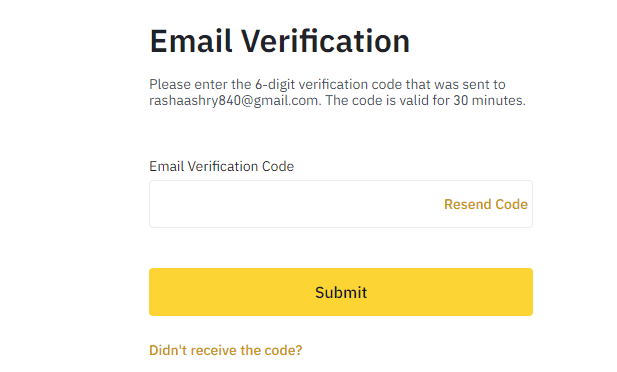Viewport: 617px width, 372px height.
Task: Place cursor in the 6-digit code field
Action: tap(295, 204)
